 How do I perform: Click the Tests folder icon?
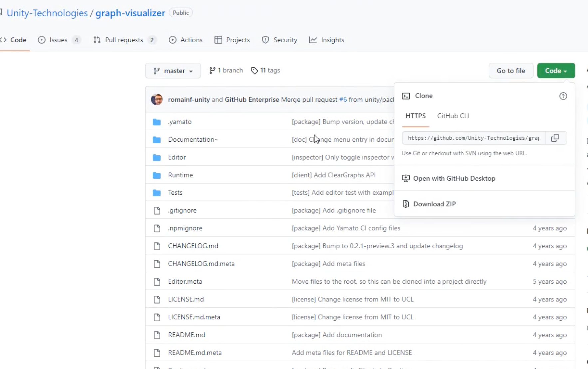[157, 193]
